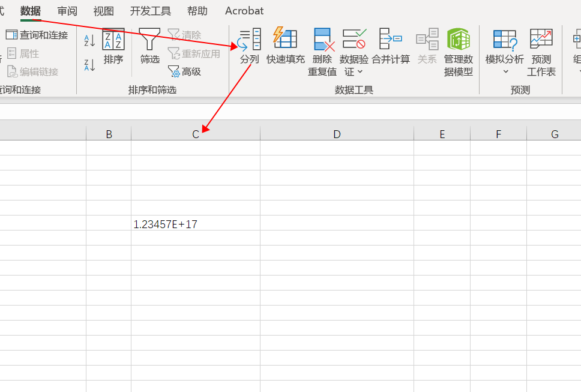581x392 pixels.
Task: Click Properties (属性) button
Action: pos(23,53)
